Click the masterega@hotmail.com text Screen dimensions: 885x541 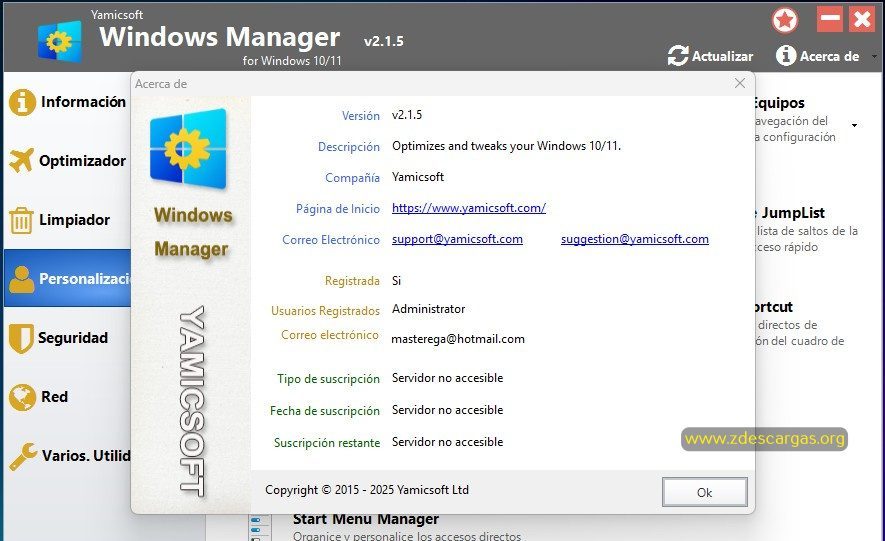[458, 338]
